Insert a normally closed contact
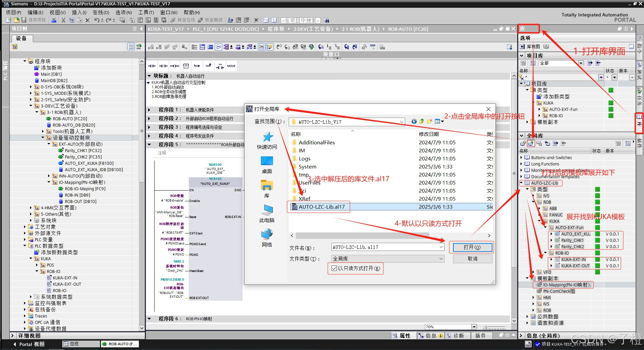The height and width of the screenshot is (350, 644). 163,66
